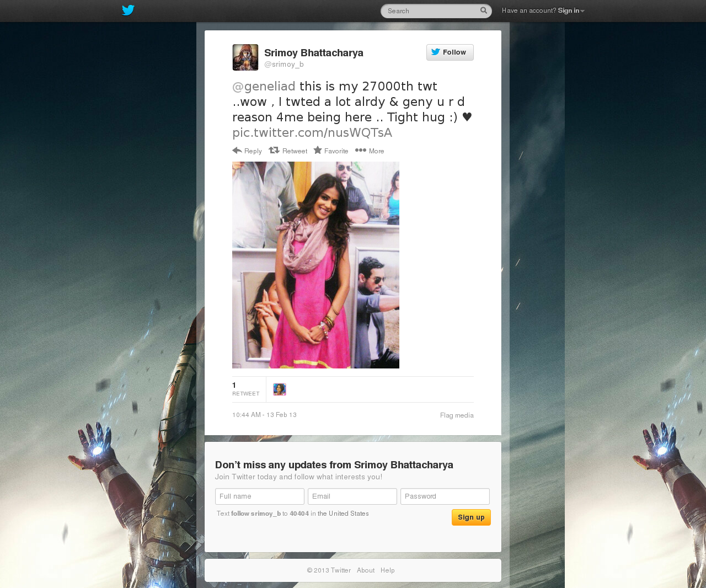Open the More options menu
Image resolution: width=706 pixels, height=588 pixels.
370,151
